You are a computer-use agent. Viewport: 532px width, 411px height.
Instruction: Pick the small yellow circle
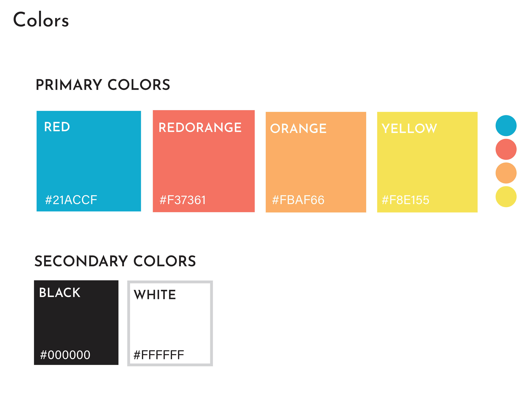506,197
